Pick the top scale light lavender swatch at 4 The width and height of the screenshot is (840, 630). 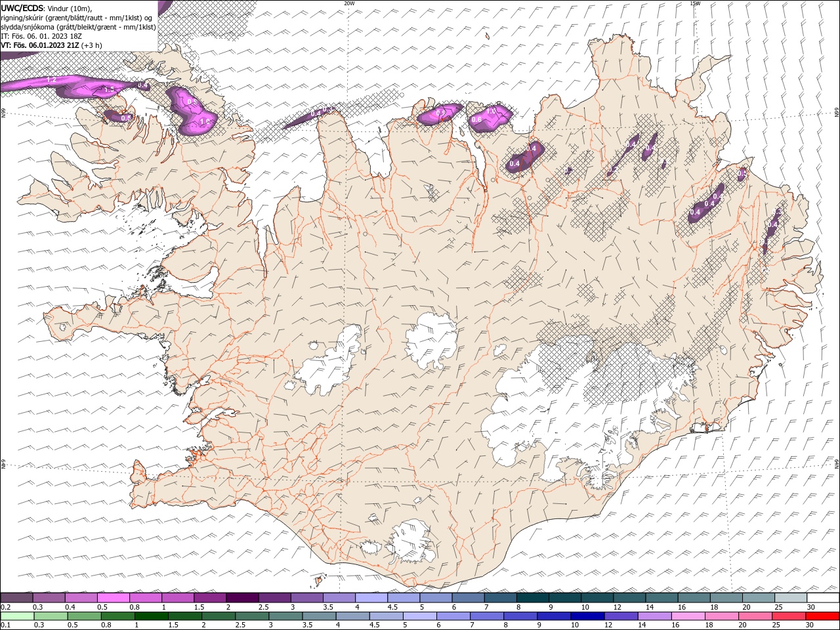pyautogui.click(x=371, y=598)
